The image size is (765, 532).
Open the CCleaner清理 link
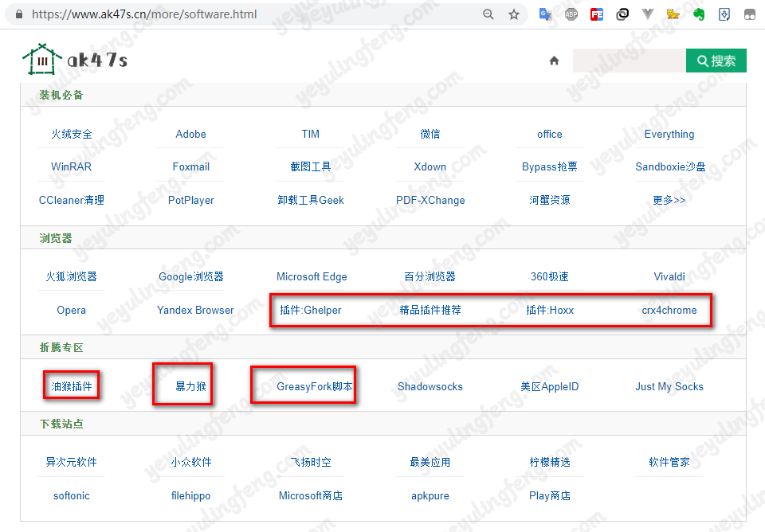point(71,200)
